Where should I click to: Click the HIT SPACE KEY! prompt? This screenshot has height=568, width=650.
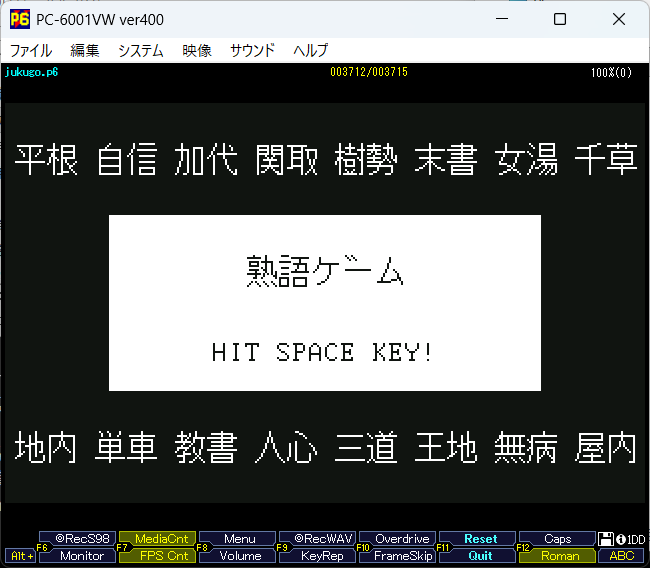323,353
